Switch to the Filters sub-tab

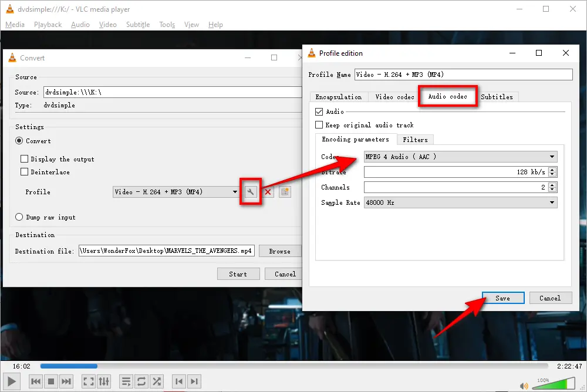coord(415,140)
